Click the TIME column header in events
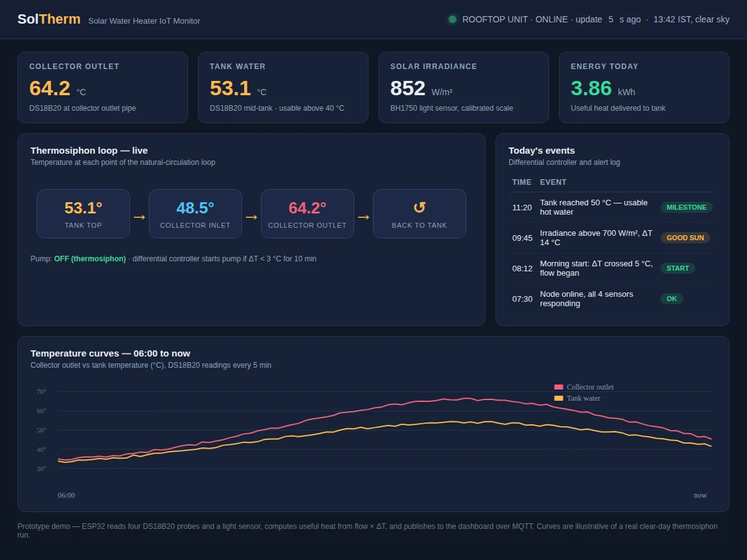Screen dimensions: 747x560 tap(522, 182)
